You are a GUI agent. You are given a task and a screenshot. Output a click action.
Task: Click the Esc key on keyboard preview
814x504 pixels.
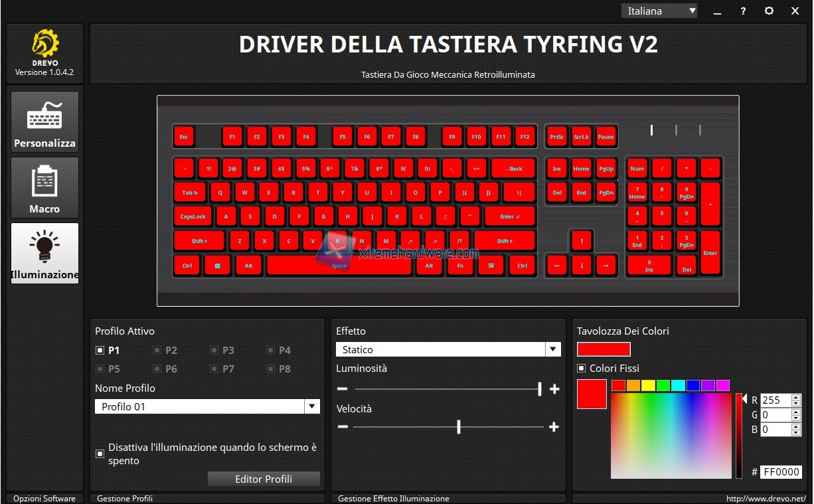pos(184,137)
